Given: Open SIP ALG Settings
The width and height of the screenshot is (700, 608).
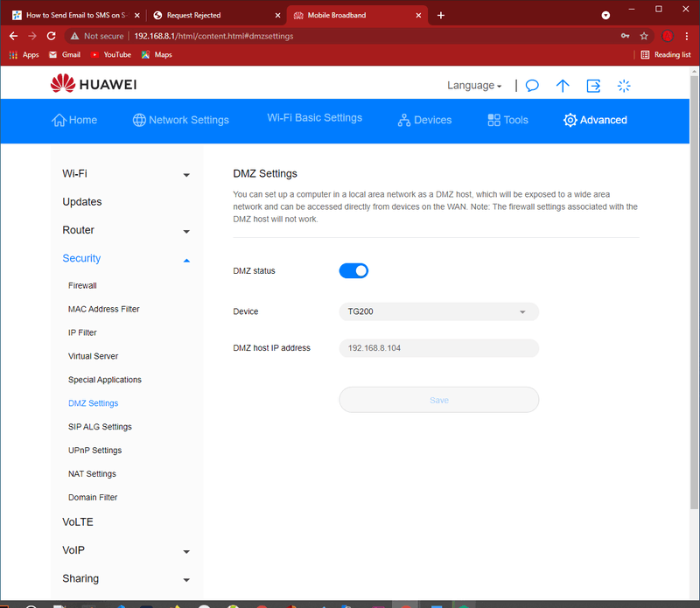Looking at the screenshot, I should pyautogui.click(x=100, y=427).
